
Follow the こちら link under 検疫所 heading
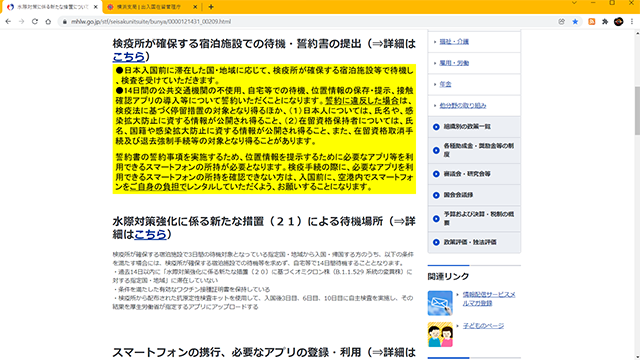coord(129,56)
